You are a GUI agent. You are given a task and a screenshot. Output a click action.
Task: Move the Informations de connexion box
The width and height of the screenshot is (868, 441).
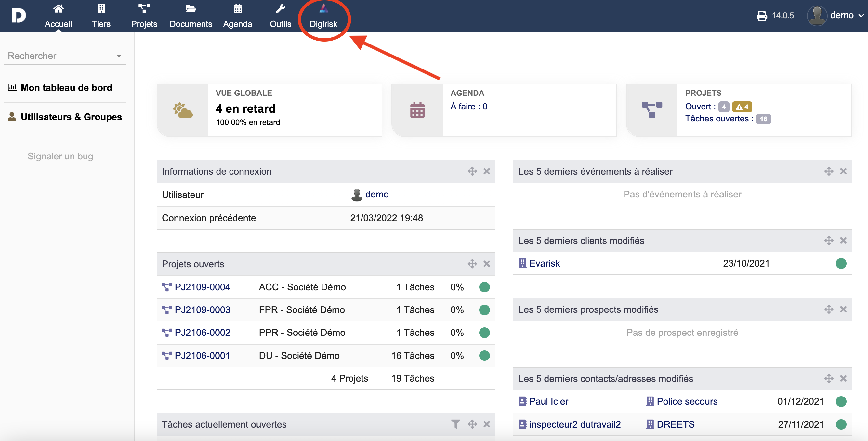click(x=472, y=171)
